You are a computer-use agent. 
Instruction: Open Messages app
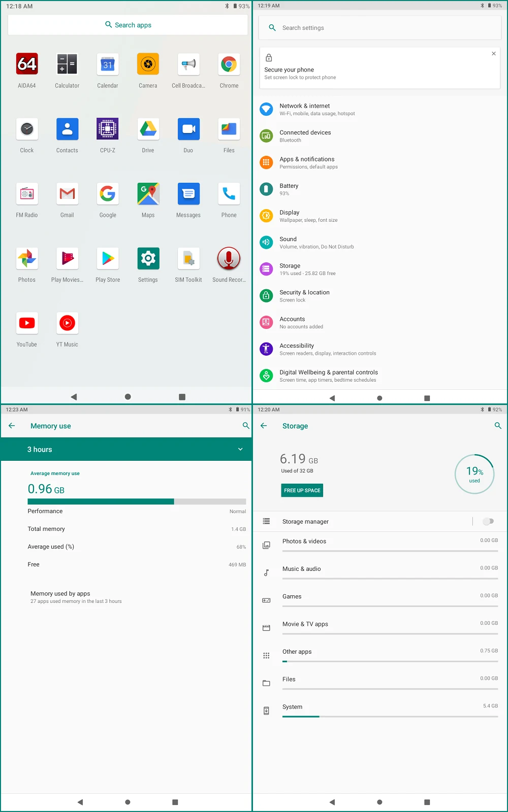click(x=188, y=194)
